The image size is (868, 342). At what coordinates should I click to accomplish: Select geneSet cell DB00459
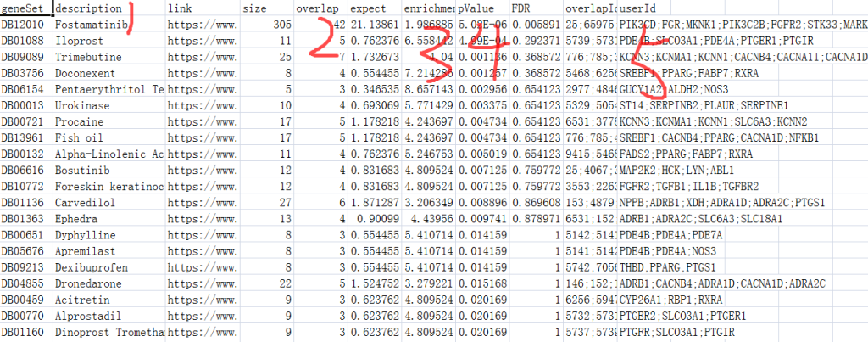pyautogui.click(x=26, y=300)
